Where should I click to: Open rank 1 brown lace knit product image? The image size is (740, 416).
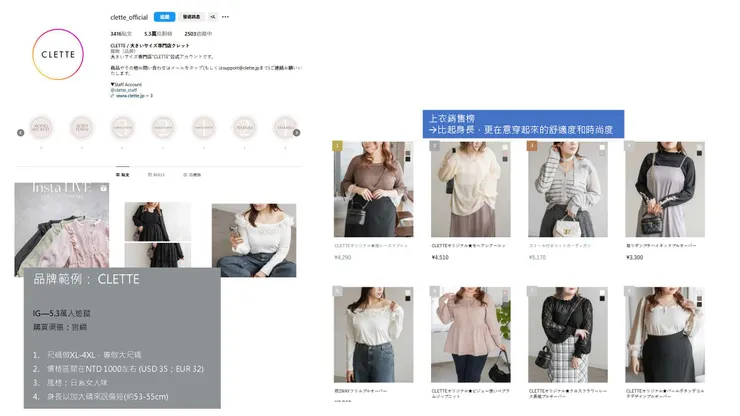[x=373, y=189]
